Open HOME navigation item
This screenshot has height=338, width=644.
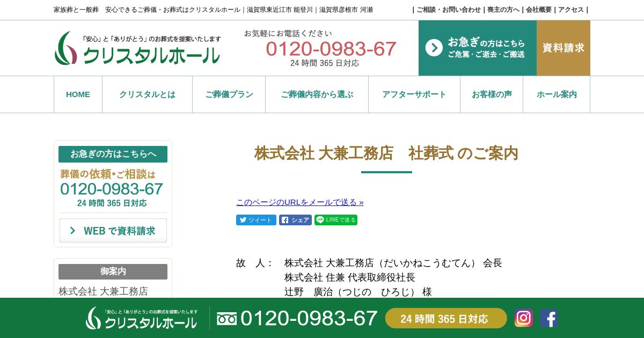[x=78, y=94]
